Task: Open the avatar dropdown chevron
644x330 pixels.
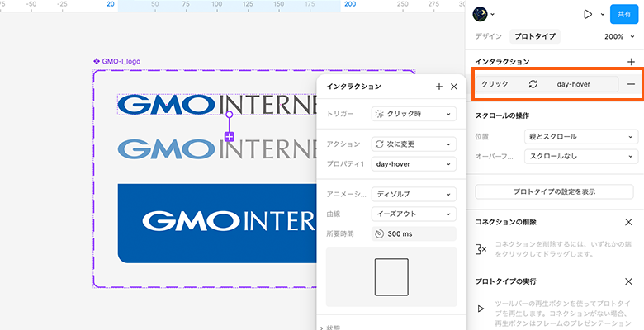Action: pos(492,15)
